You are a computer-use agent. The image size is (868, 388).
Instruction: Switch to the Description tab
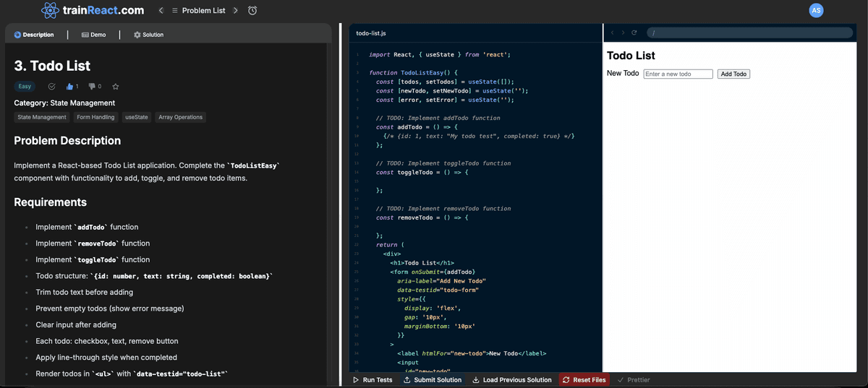click(34, 35)
